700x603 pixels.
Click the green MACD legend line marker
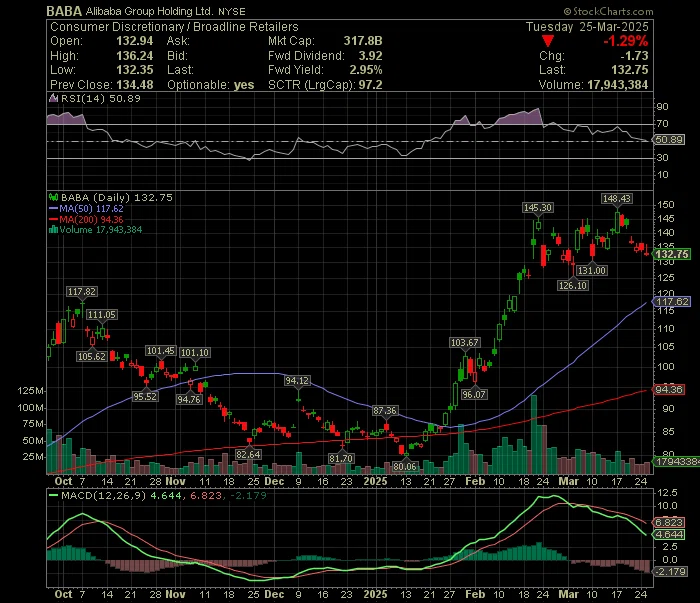pyautogui.click(x=53, y=495)
